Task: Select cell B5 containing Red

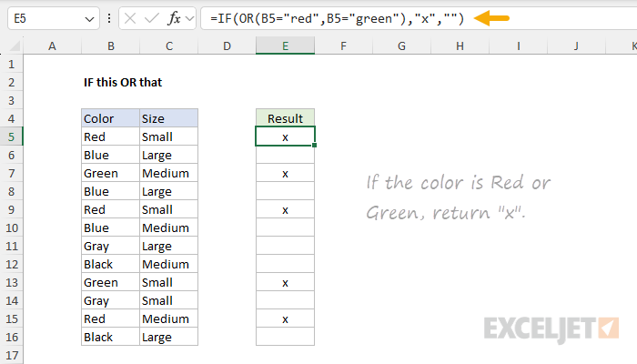Action: coord(110,136)
